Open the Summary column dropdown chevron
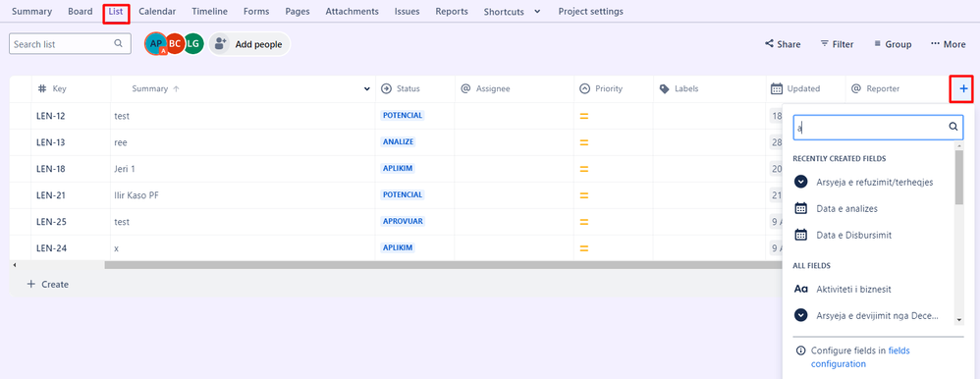 [367, 89]
